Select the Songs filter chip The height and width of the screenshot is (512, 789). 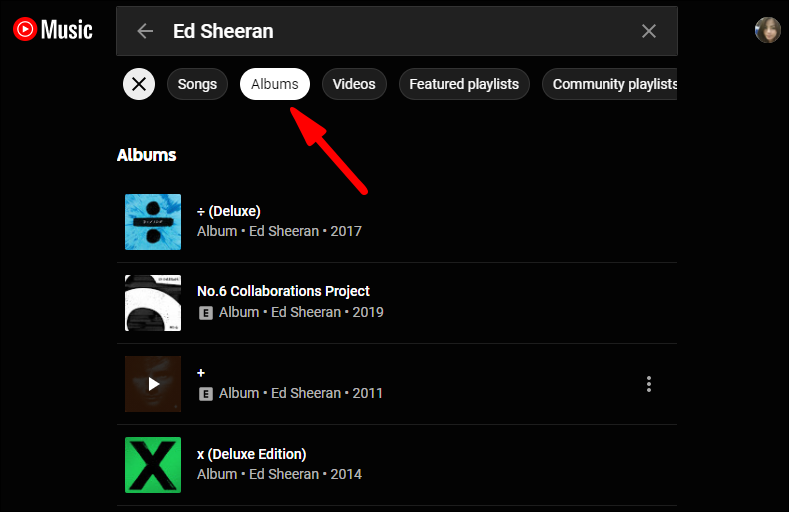click(x=197, y=84)
